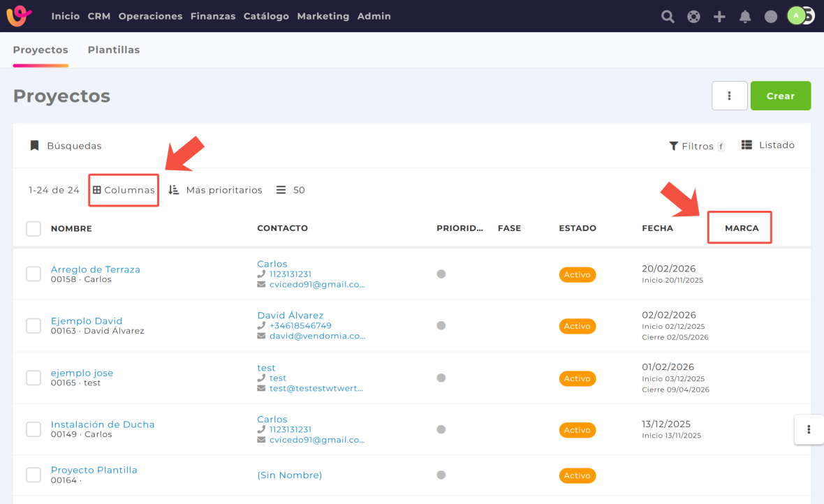This screenshot has height=504, width=824.
Task: Click the Vendomia logo
Action: click(20, 15)
